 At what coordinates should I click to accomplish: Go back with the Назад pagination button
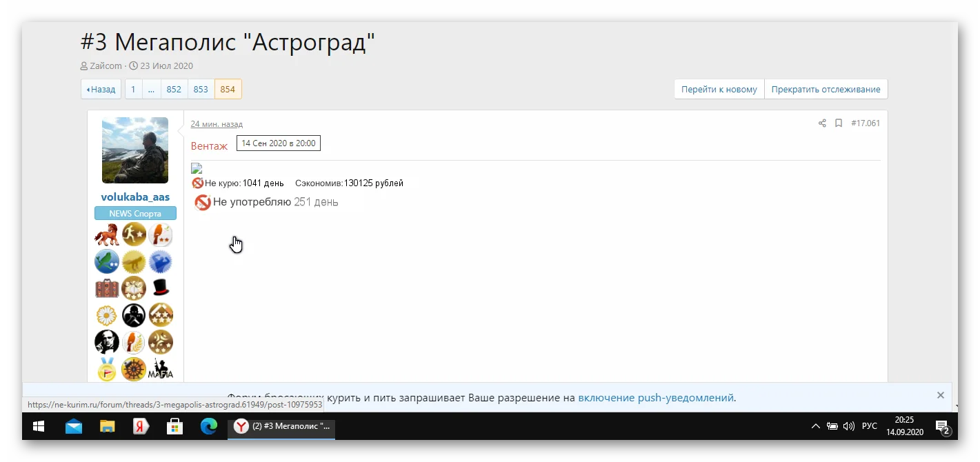(101, 89)
